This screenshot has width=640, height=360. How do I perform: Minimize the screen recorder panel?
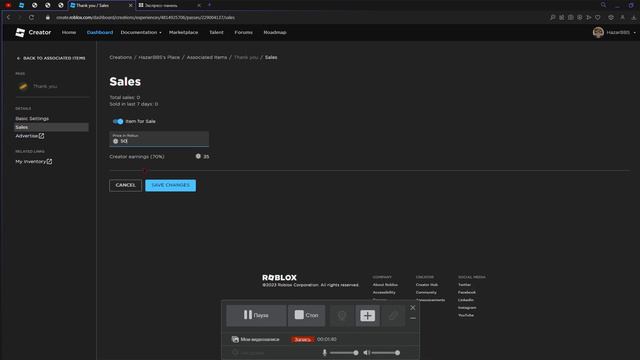click(413, 318)
